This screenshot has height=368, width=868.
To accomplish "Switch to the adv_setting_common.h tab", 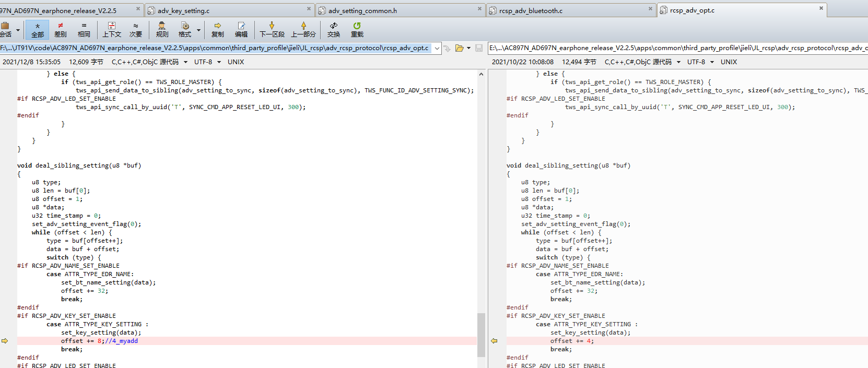I will (401, 10).
